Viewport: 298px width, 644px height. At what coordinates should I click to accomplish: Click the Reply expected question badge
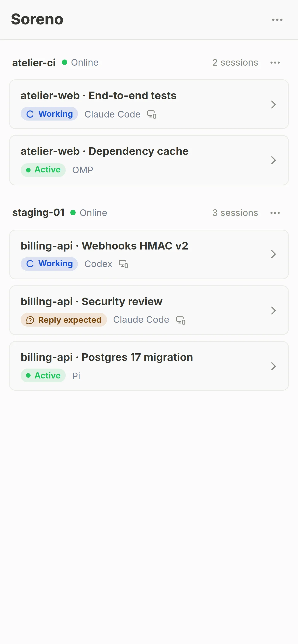(x=64, y=320)
